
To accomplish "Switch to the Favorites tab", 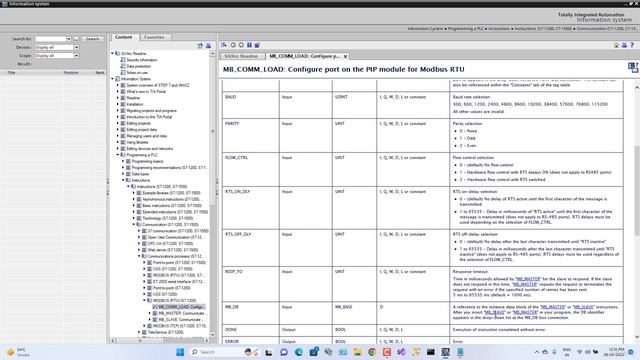I will 154,37.
